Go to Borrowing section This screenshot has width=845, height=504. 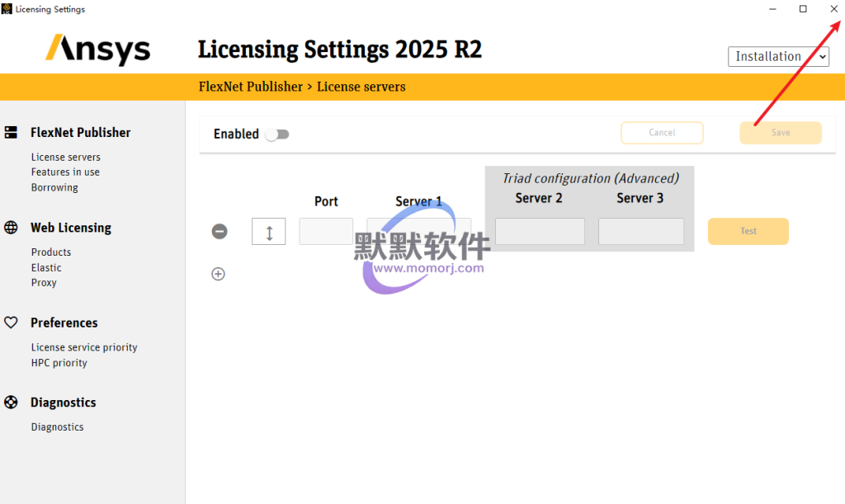54,187
